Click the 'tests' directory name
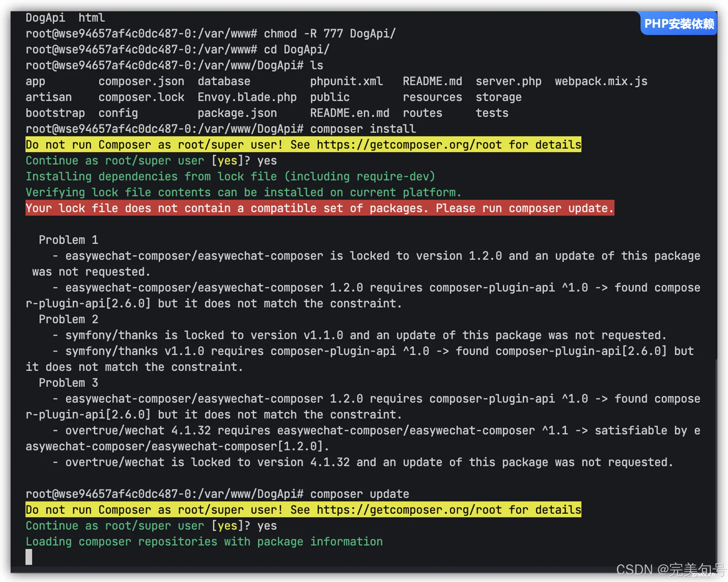This screenshot has width=728, height=582. tap(492, 113)
